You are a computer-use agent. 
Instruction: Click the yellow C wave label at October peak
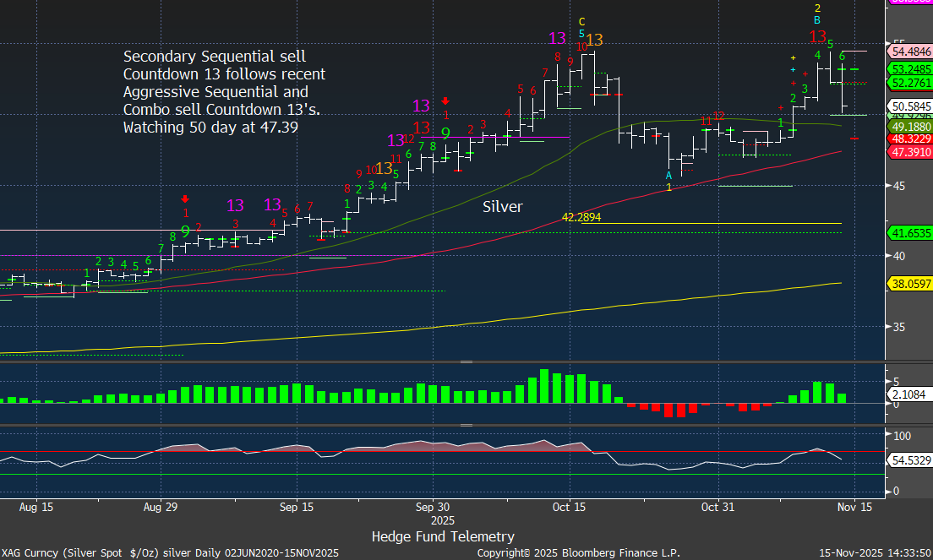tap(581, 22)
